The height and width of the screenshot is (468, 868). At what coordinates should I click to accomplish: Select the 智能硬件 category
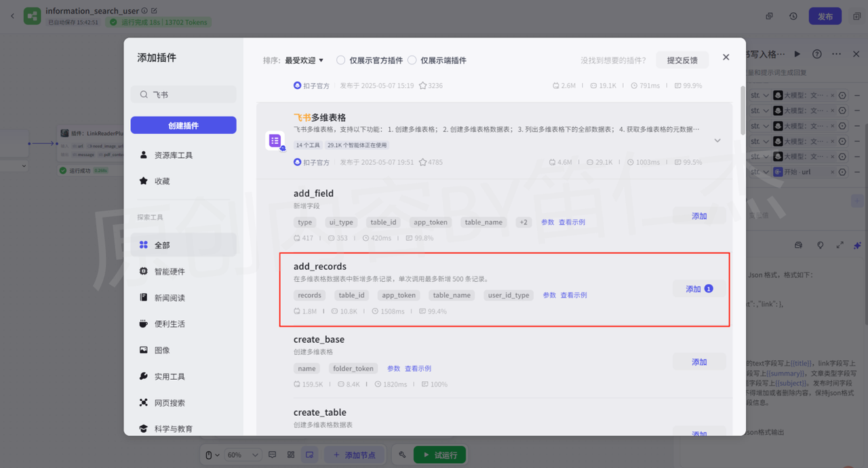coord(183,271)
